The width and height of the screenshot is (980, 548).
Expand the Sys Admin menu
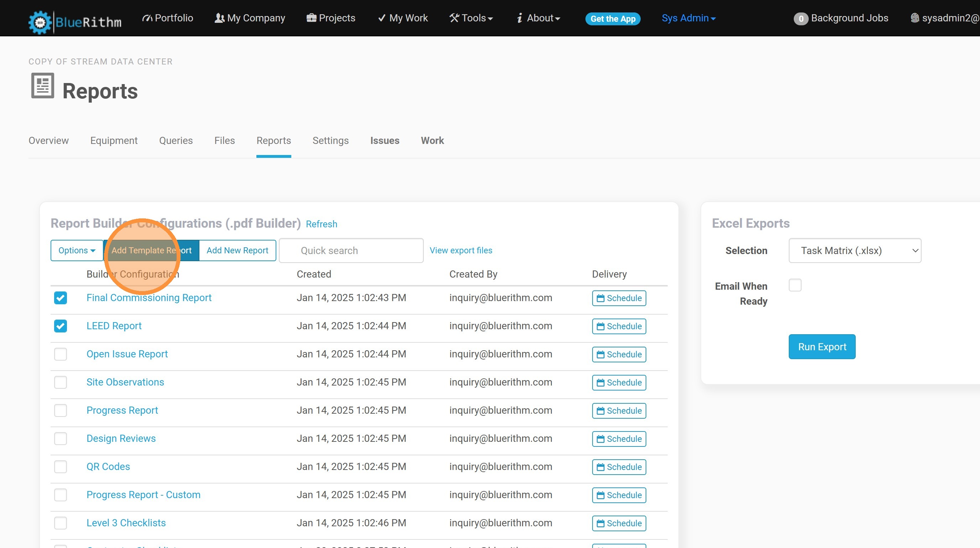688,18
